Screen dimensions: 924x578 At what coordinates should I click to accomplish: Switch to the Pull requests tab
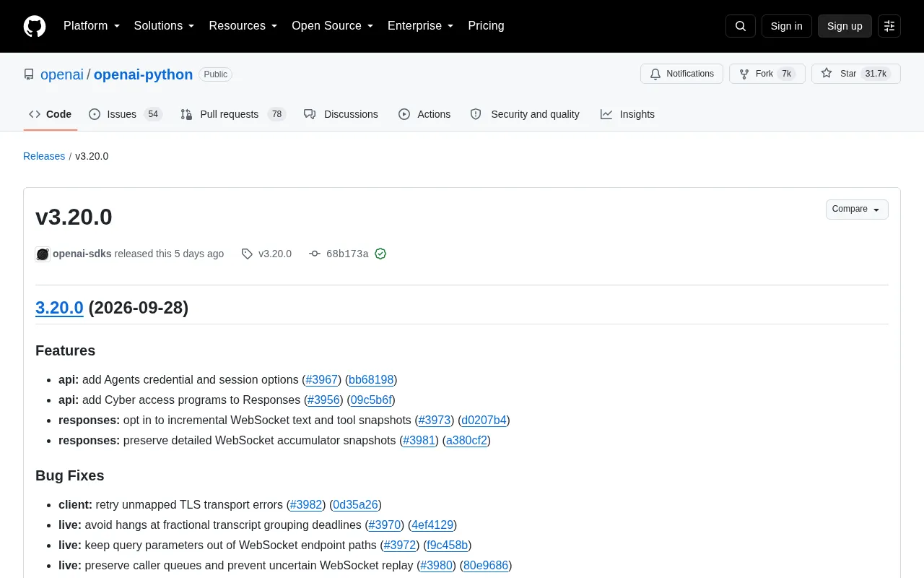233,114
